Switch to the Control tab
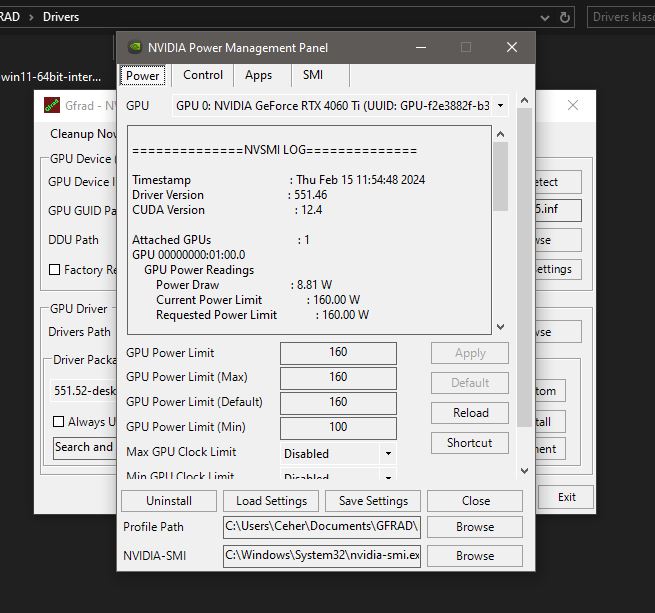Screen dimensions: 655x613 [x=203, y=75]
